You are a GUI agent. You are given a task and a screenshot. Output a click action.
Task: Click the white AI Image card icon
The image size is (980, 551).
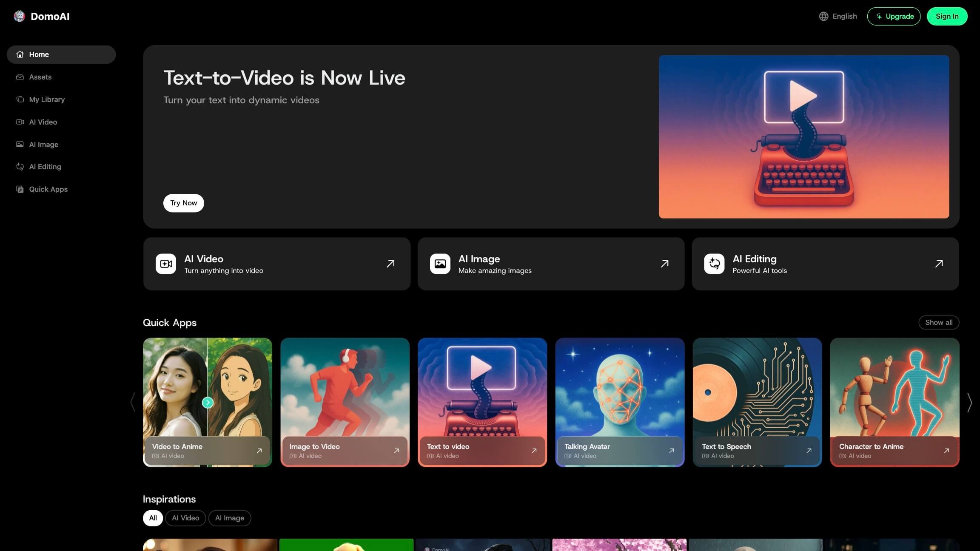pyautogui.click(x=440, y=264)
